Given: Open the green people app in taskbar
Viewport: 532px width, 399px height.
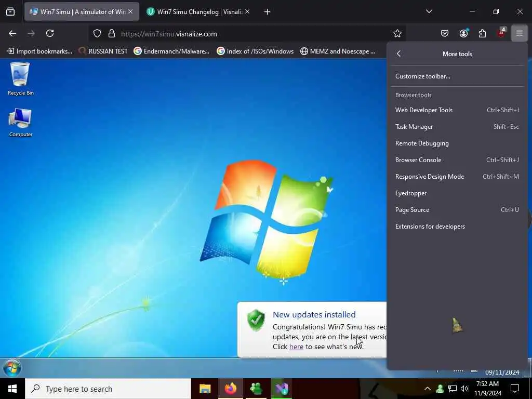Looking at the screenshot, I should coord(256,389).
